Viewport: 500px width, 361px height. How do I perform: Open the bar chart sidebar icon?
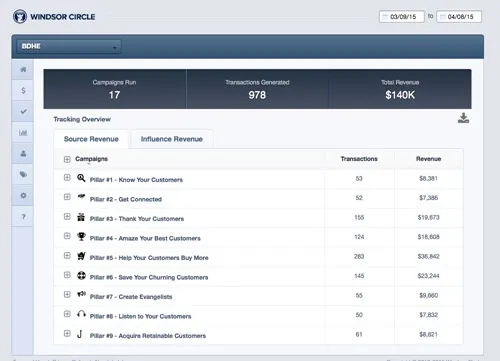click(23, 133)
